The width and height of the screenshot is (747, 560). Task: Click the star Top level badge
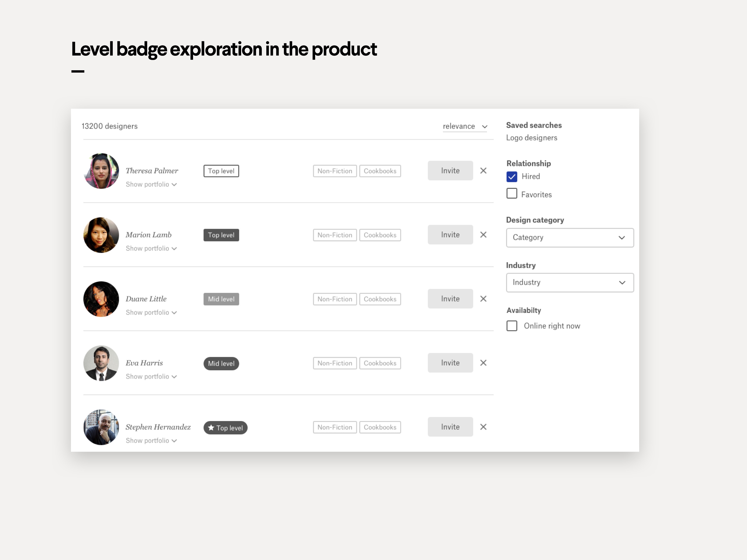(x=225, y=428)
